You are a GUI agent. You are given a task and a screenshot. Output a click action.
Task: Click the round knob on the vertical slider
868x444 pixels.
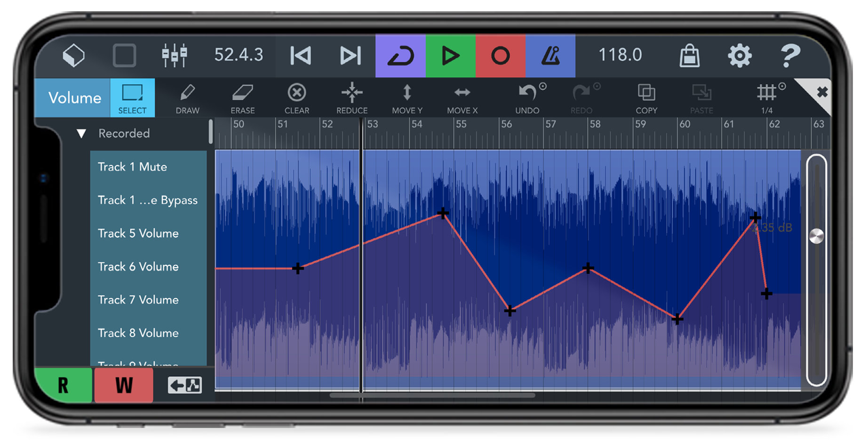[816, 236]
